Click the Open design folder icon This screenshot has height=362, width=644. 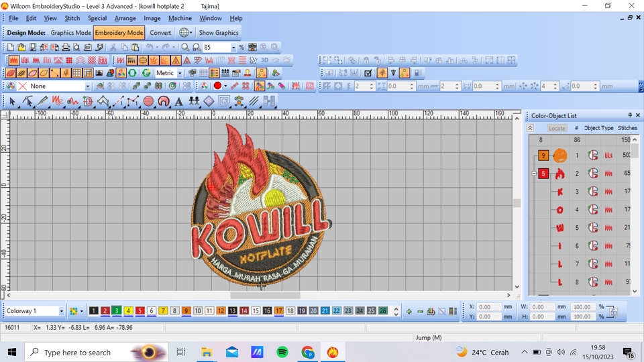pos(21,47)
